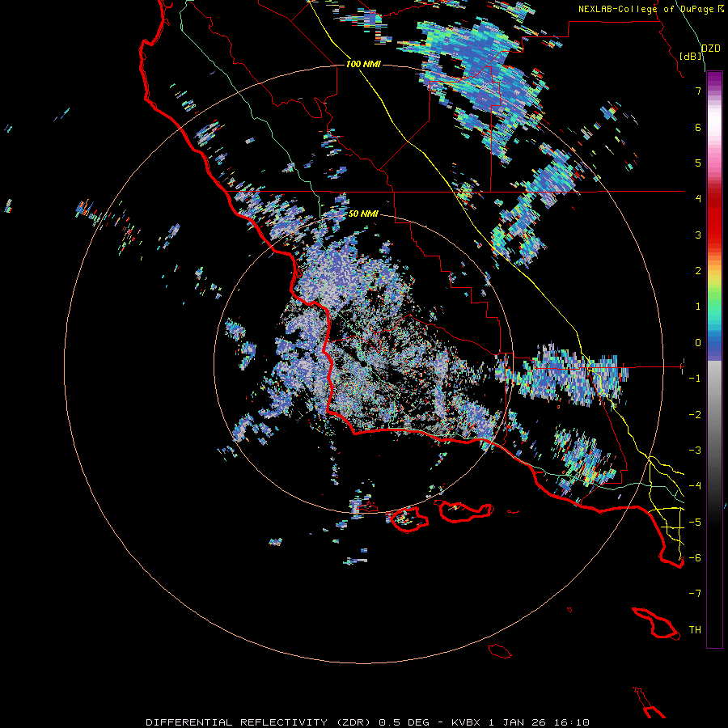Click the 4 value on the color scale
Screen dimensions: 728x728
point(698,199)
